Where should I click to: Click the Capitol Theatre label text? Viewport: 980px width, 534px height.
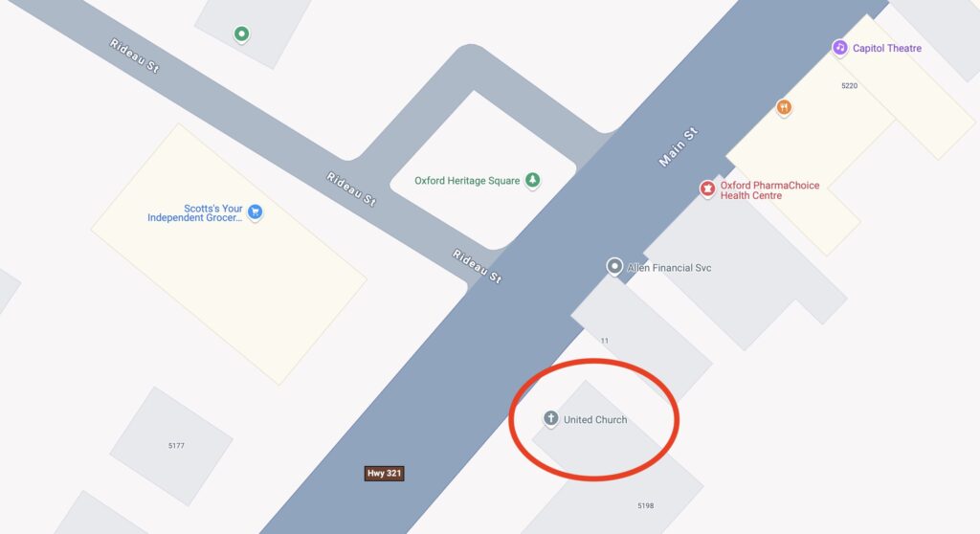(887, 48)
